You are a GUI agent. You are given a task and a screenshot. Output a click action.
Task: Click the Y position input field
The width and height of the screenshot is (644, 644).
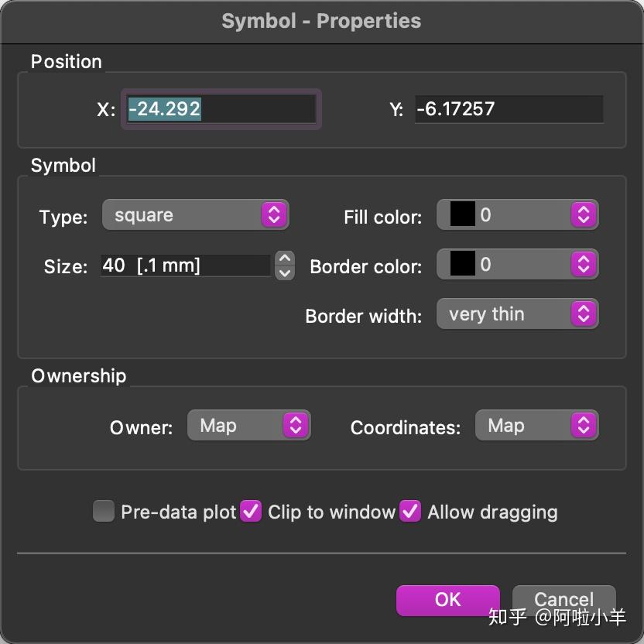click(509, 109)
